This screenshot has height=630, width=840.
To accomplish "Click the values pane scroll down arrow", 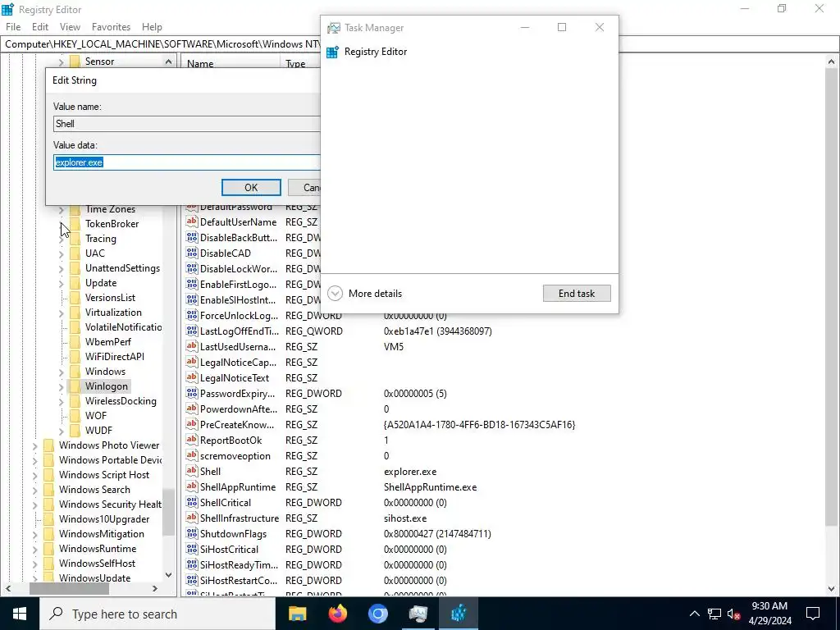I will point(832,589).
